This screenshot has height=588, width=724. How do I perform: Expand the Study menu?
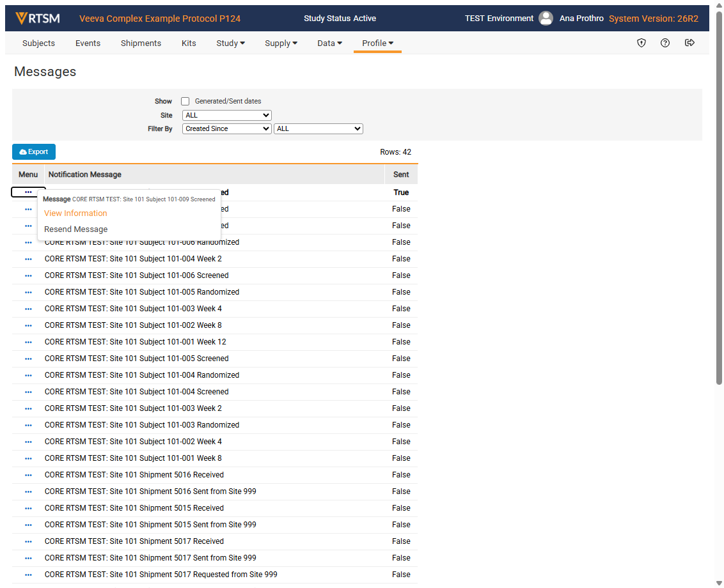click(230, 43)
